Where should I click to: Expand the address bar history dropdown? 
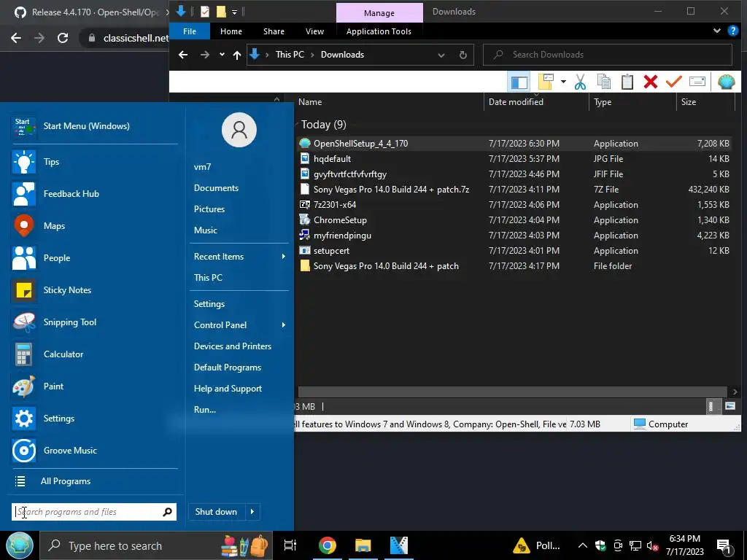click(x=441, y=55)
